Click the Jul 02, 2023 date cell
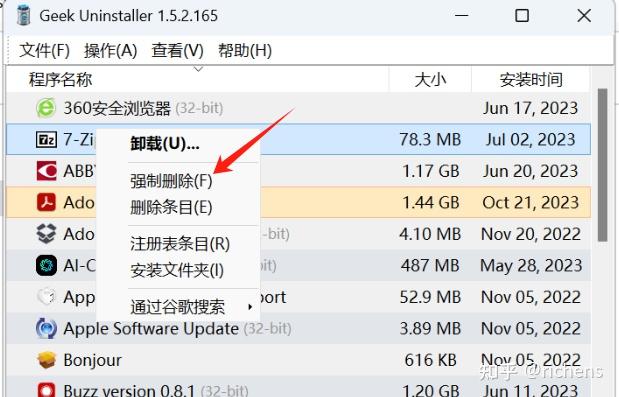The image size is (619, 397). (530, 139)
